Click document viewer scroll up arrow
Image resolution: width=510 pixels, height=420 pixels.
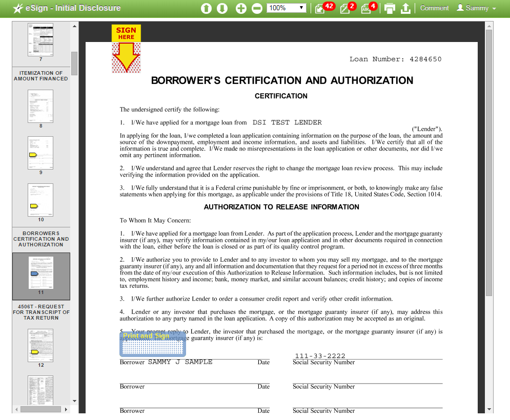coord(489,26)
